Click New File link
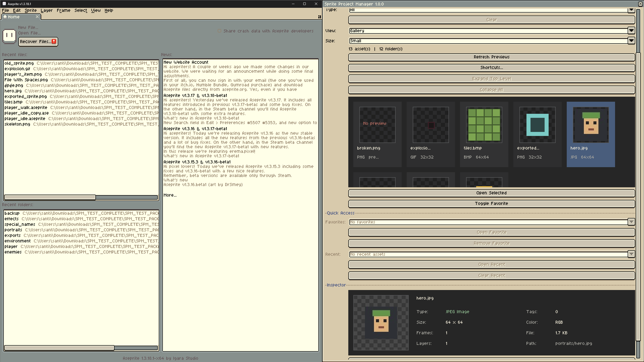The width and height of the screenshot is (644, 362). pyautogui.click(x=28, y=27)
